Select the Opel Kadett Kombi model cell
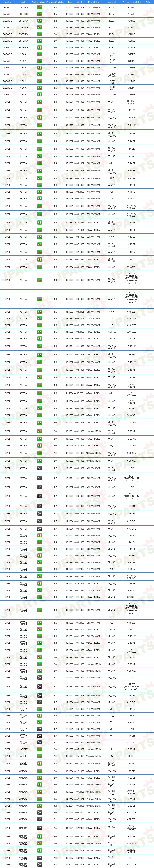Viewport: 154px width, 868px height. click(23, 763)
